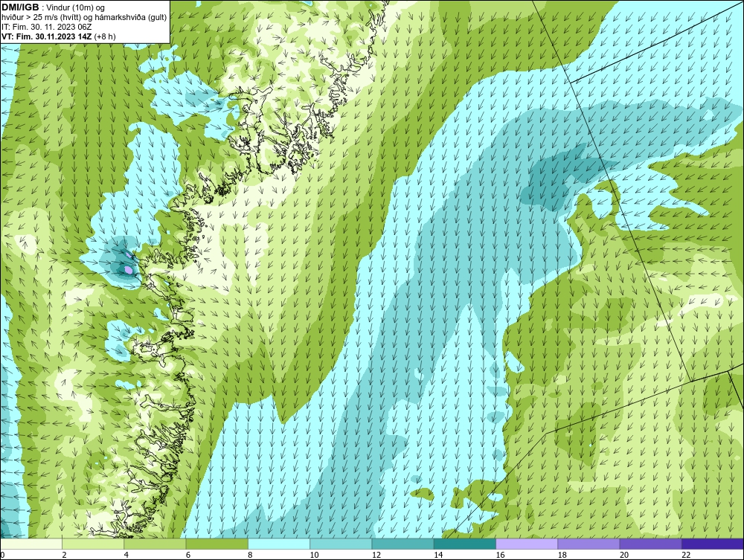Click the darkest purple legend swatch above 22

(713, 544)
